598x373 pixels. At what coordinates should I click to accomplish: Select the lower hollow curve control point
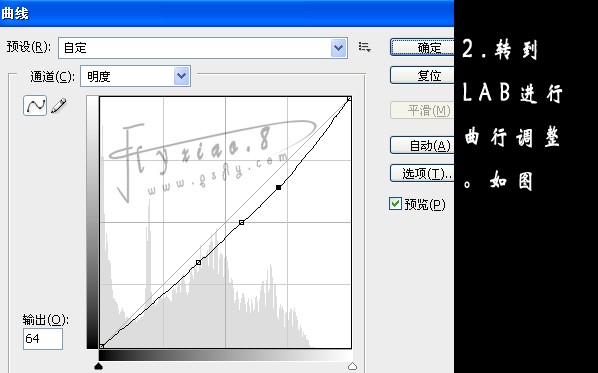click(x=198, y=262)
